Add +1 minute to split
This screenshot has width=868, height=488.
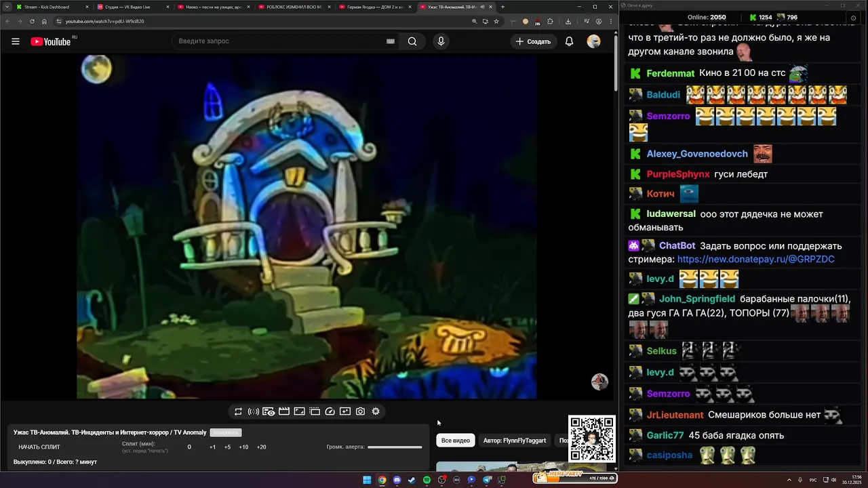pos(212,447)
